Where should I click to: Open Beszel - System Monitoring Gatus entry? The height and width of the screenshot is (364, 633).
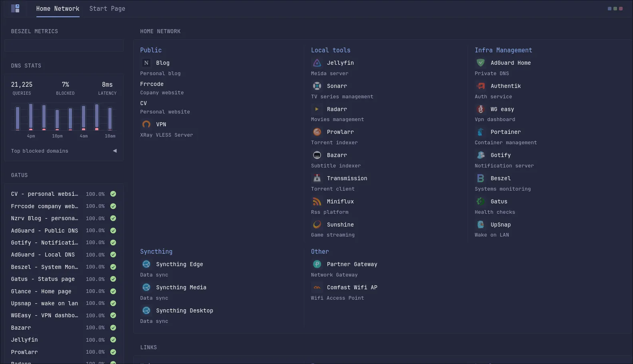(x=44, y=267)
